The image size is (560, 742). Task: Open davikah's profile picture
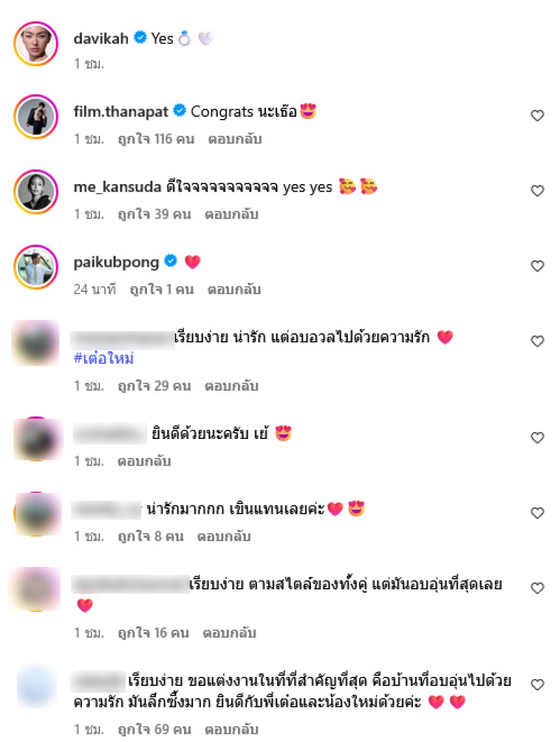[36, 43]
